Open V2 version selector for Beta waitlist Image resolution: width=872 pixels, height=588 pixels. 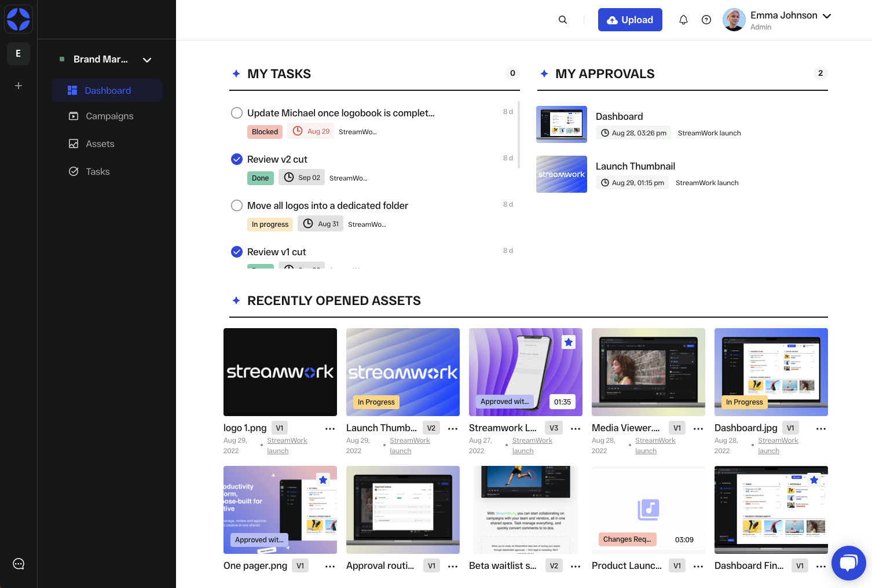point(554,566)
